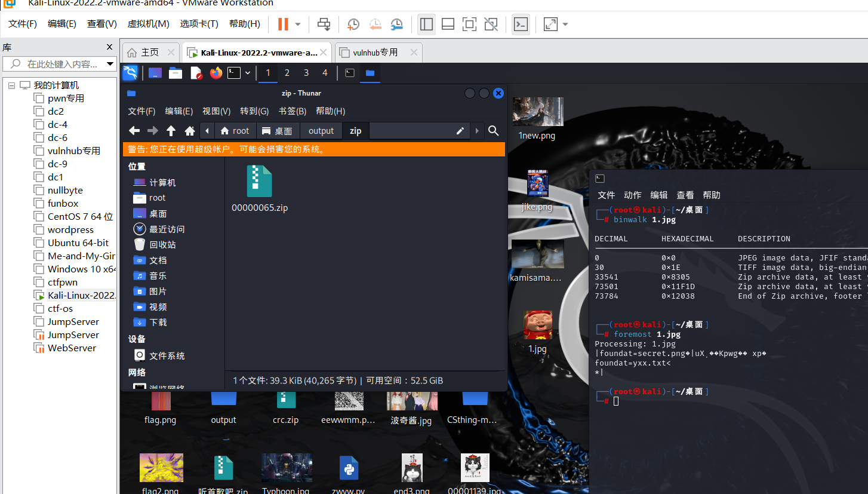The width and height of the screenshot is (868, 494).
Task: Select the 1new.png desktop icon
Action: 537,119
